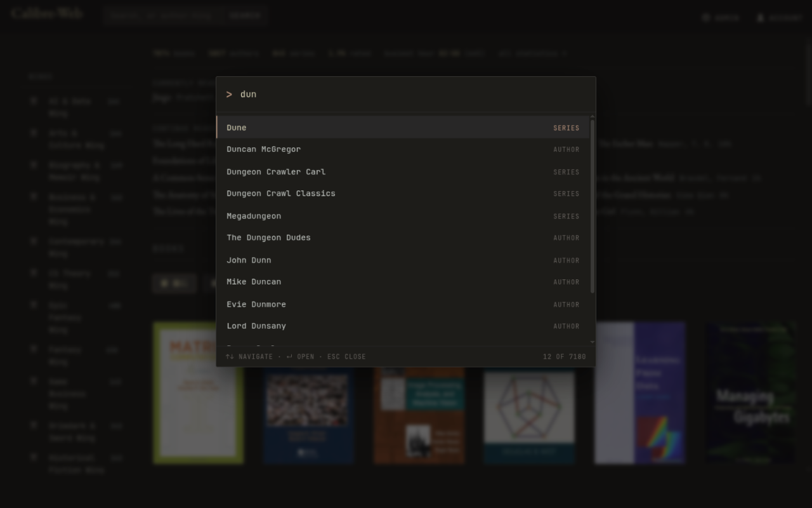Select the Mike Duncan author result
This screenshot has width=812, height=508.
click(403, 282)
